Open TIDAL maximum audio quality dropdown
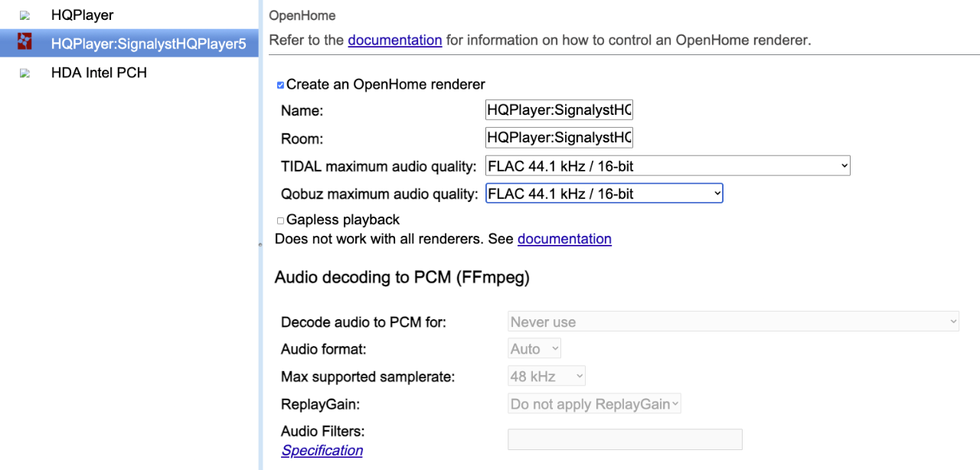980x470 pixels. (x=668, y=165)
